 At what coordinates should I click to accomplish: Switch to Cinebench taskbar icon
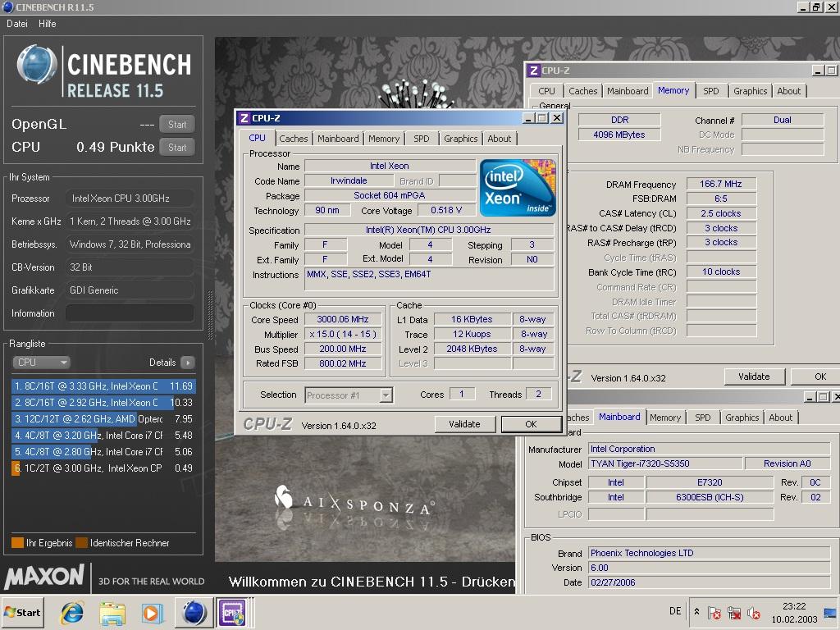coord(194,613)
